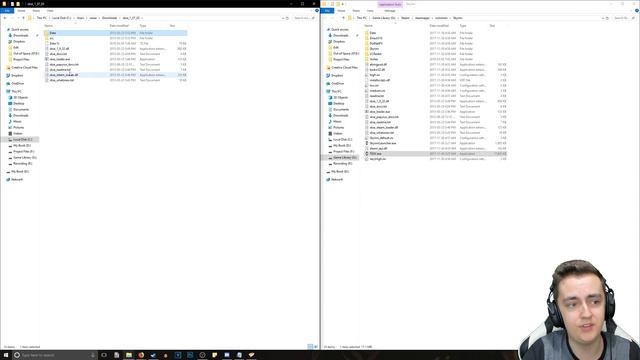Select Quick access in the left window sidebar
This screenshot has width=640, height=360.
[x=20, y=29]
